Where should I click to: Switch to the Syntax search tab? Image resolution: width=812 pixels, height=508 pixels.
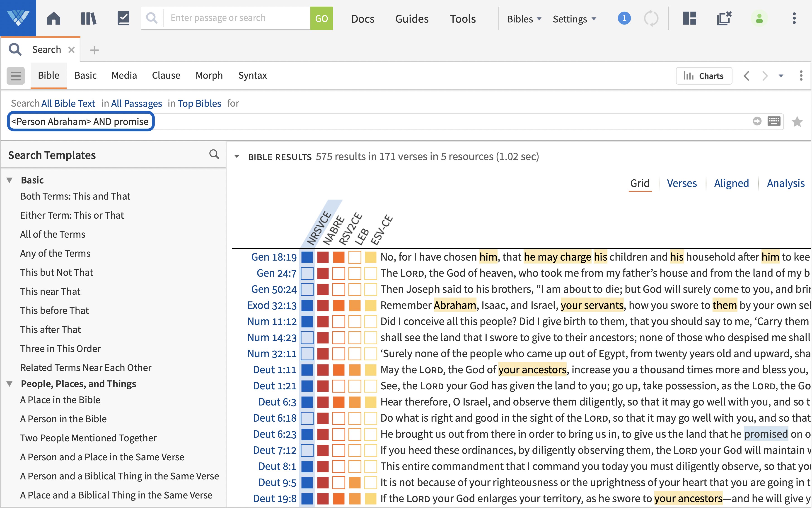(x=252, y=76)
